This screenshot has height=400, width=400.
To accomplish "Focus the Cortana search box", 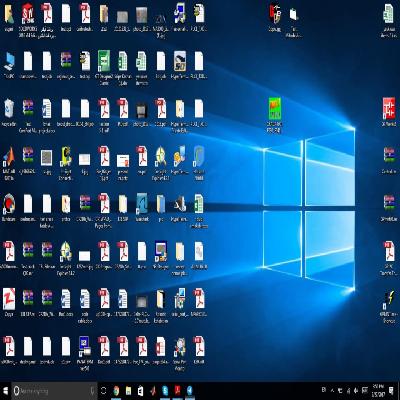I will (x=54, y=391).
